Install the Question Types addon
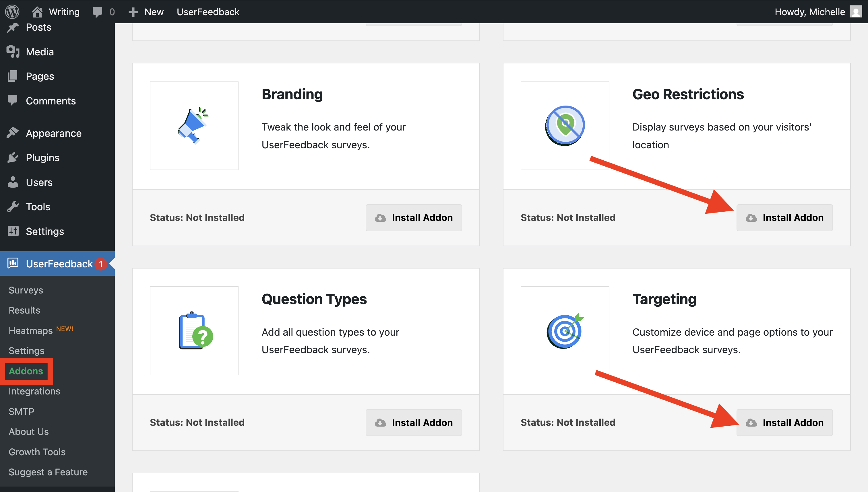Viewport: 868px width, 492px height. [x=414, y=422]
